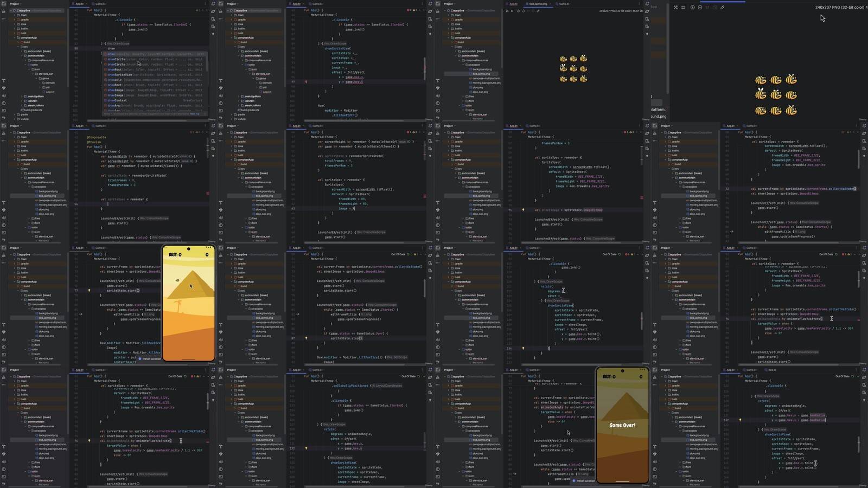This screenshot has height=488, width=868.
Task: Open Gemini sparkle icon in autocomplete frame
Action: [x=213, y=34]
